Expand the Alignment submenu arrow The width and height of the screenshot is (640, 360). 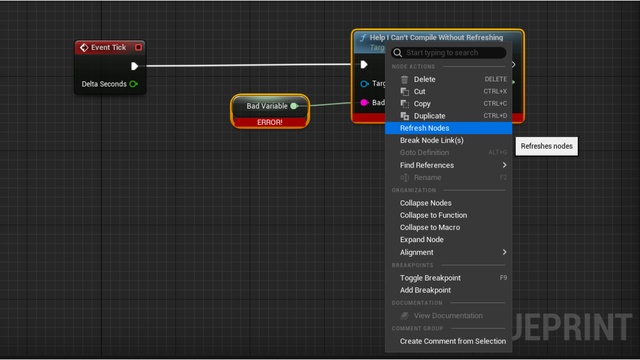tap(504, 252)
